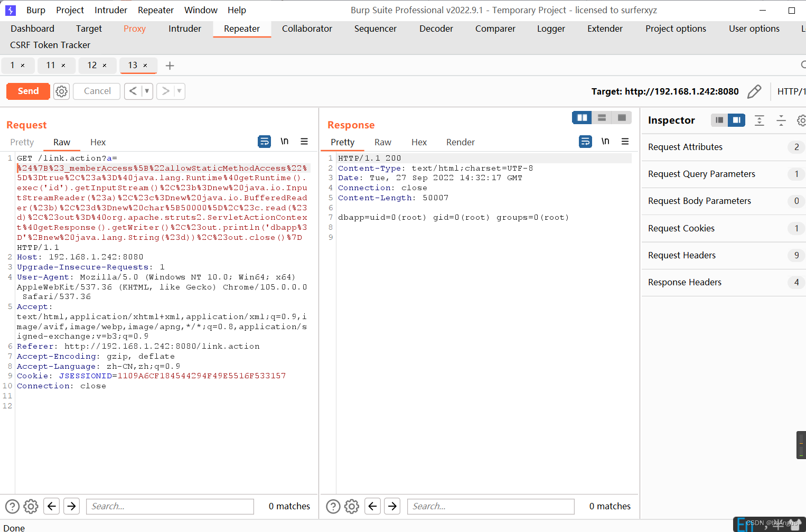Switch to combined tabbed layout view
Screen dimensions: 806x532
pos(622,117)
